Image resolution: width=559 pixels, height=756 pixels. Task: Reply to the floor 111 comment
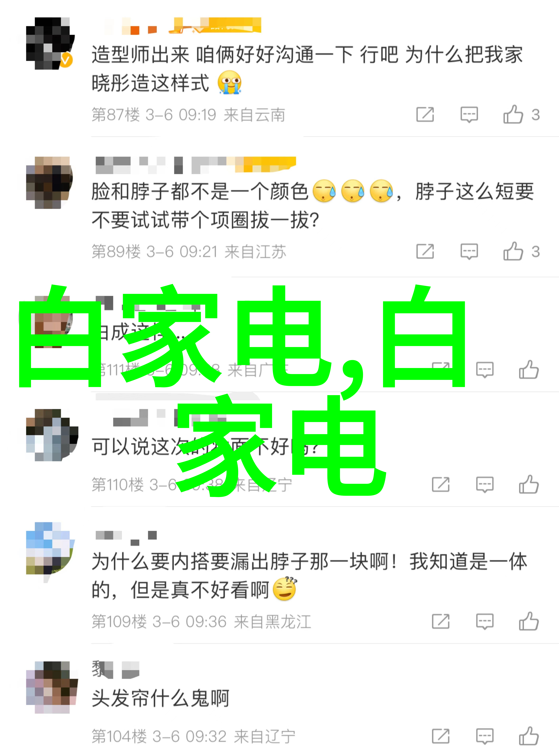tap(484, 370)
